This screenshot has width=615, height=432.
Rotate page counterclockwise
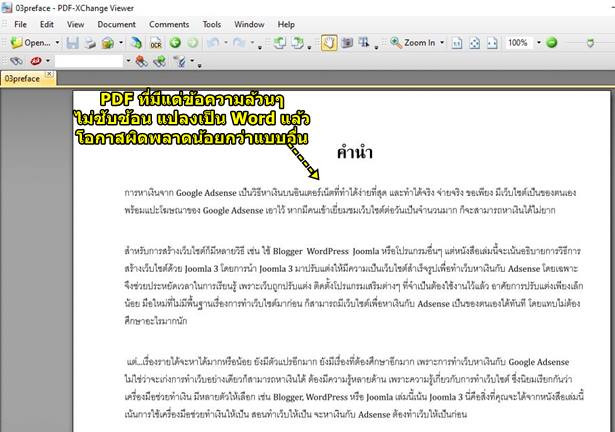pos(279,43)
